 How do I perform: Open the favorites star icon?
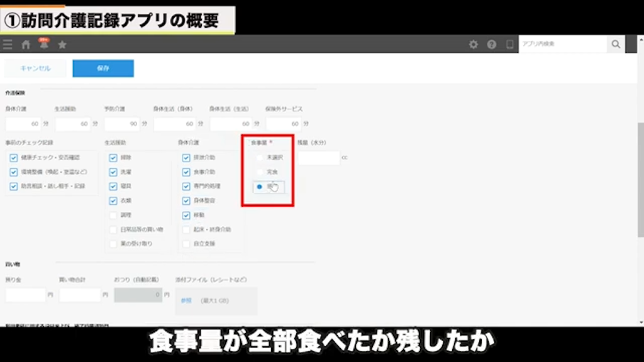(61, 44)
